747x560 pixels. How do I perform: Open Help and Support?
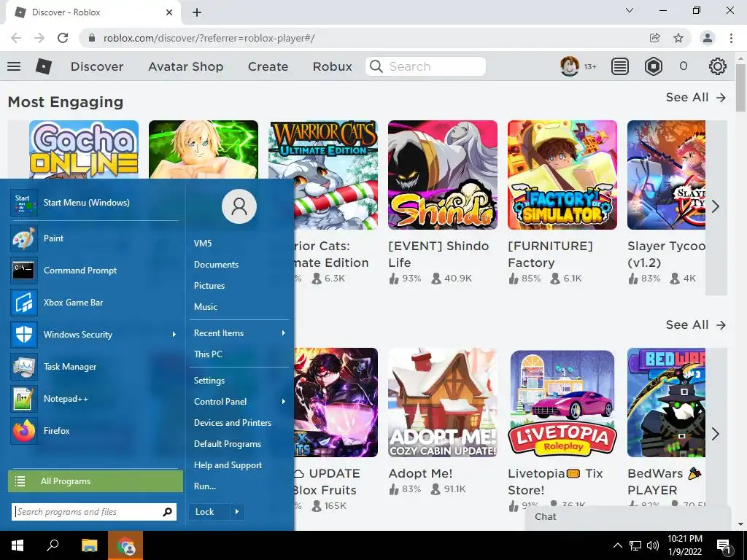[x=228, y=464]
